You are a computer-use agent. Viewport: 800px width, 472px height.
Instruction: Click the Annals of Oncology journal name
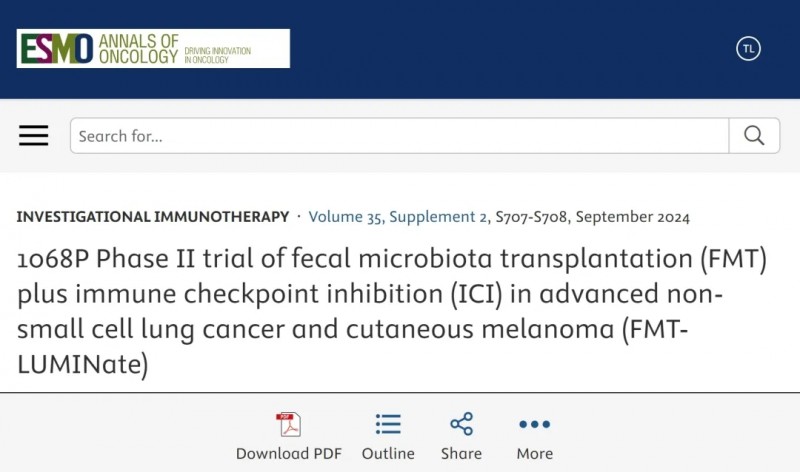click(138, 49)
